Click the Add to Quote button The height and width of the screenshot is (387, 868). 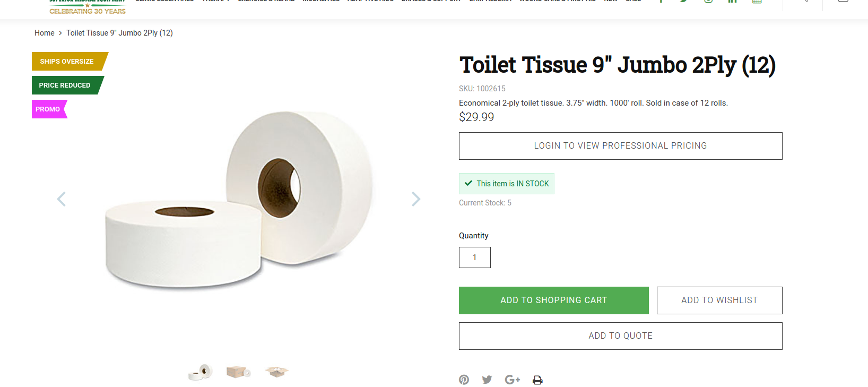coord(620,336)
